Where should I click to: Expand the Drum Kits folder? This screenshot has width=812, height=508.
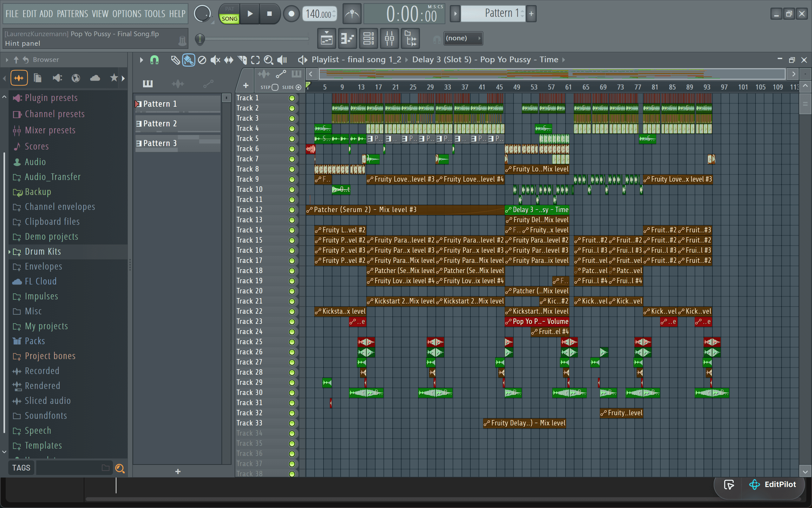click(x=10, y=251)
